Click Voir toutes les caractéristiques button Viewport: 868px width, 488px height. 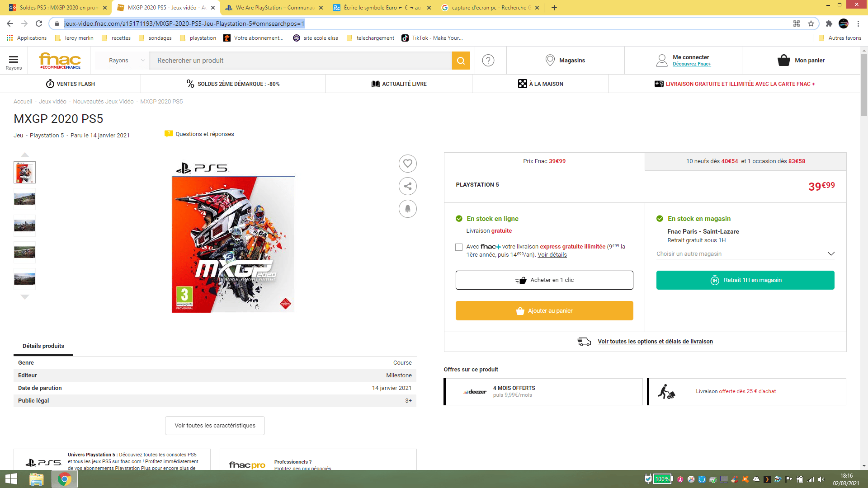215,426
